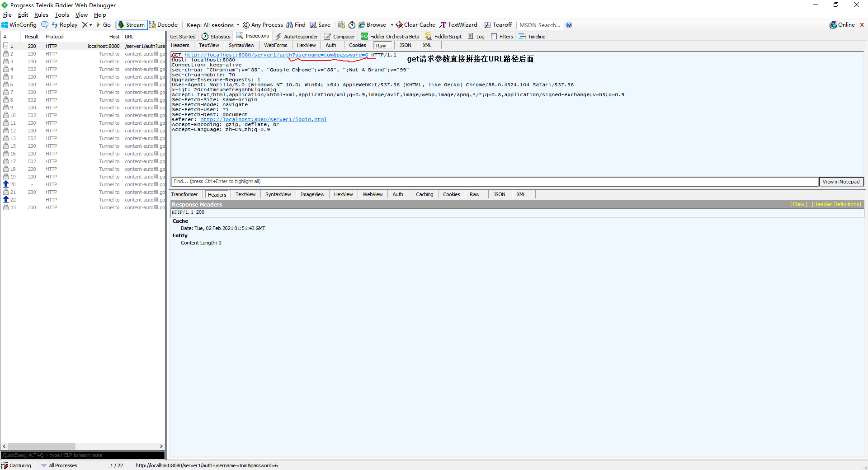Select response Caching tab

(x=425, y=194)
